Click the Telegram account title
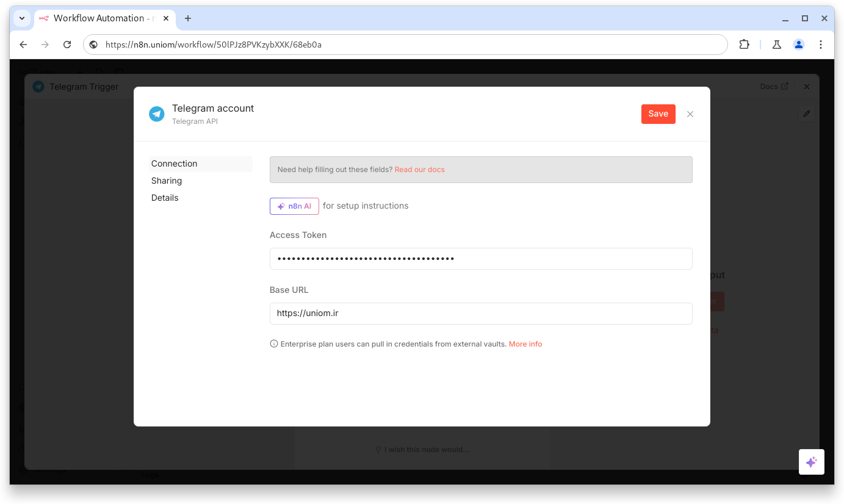The height and width of the screenshot is (504, 844). coord(213,109)
